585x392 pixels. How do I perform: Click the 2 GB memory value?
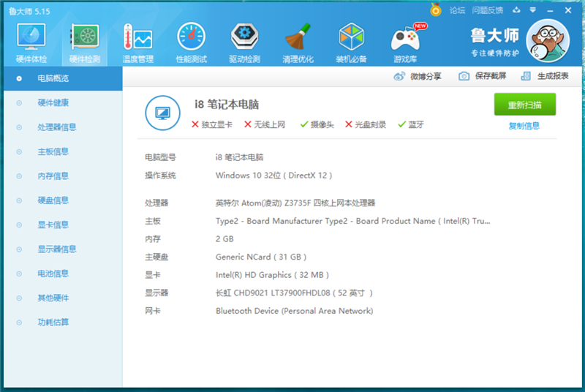224,239
